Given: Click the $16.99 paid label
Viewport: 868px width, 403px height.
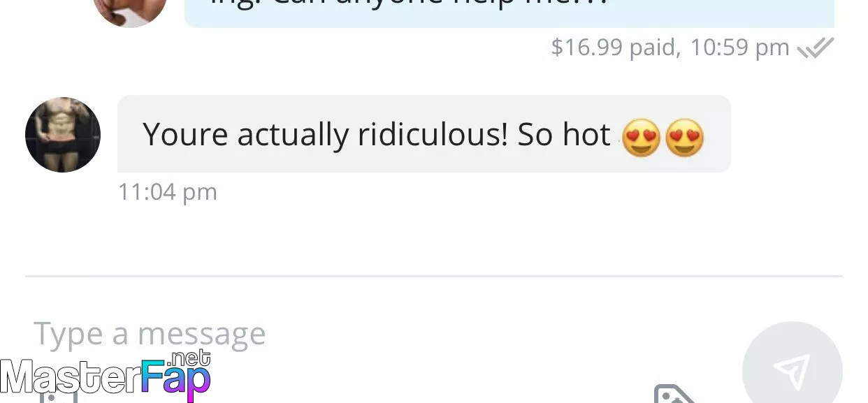Looking at the screenshot, I should pyautogui.click(x=616, y=47).
